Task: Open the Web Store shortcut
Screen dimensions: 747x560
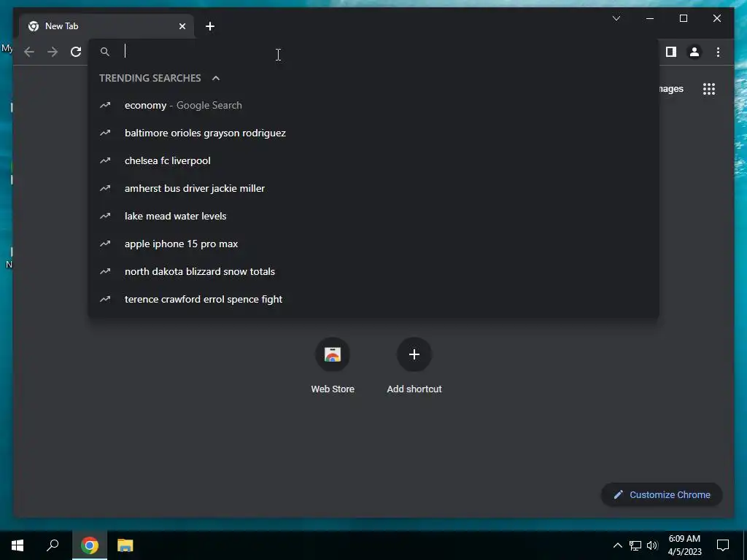Action: [x=333, y=366]
